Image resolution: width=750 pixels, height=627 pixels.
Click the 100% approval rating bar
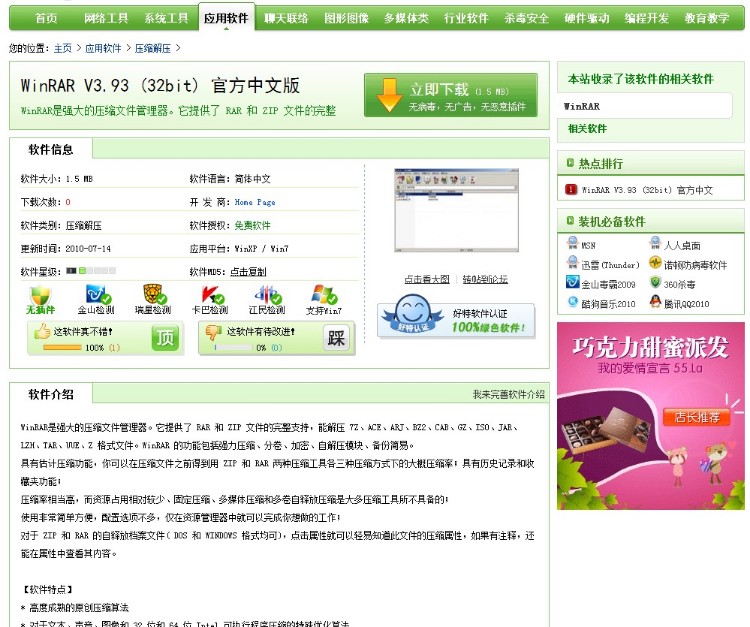pyautogui.click(x=62, y=348)
